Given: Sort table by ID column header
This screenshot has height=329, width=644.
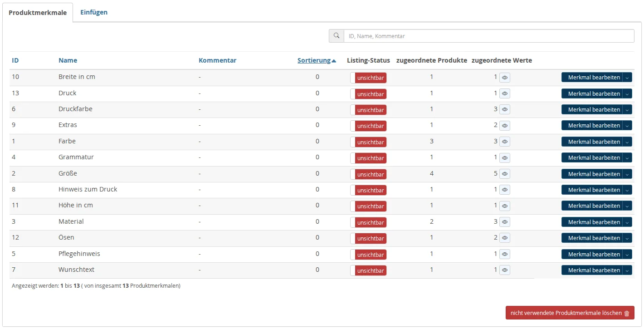Looking at the screenshot, I should (15, 60).
